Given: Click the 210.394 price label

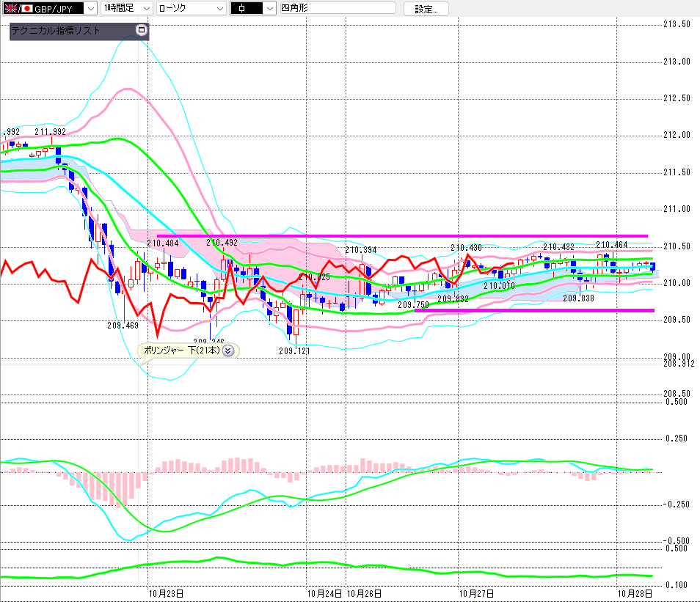Looking at the screenshot, I should click(361, 250).
